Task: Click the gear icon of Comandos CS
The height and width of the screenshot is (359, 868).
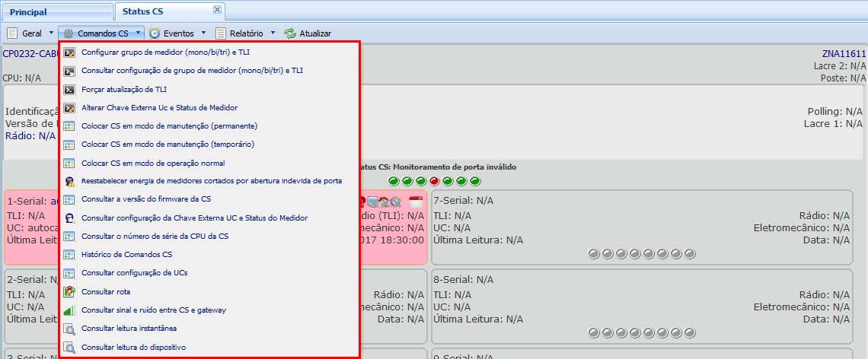Action: click(69, 33)
